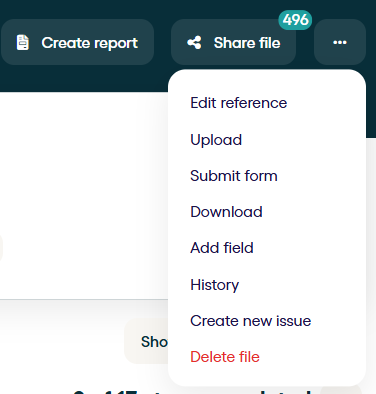This screenshot has width=376, height=394.
Task: Click the 496 notification badge
Action: tap(295, 20)
